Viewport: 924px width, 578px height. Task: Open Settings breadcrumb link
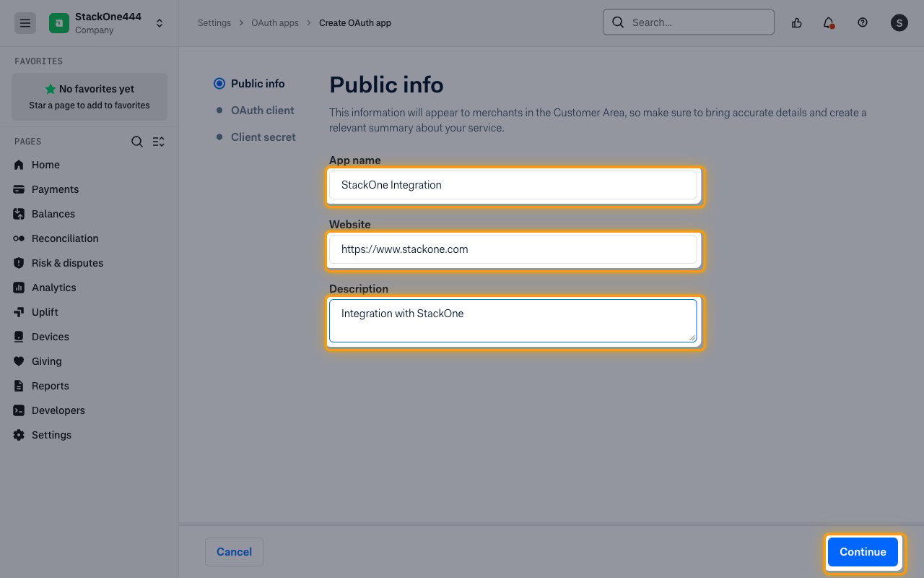[214, 23]
